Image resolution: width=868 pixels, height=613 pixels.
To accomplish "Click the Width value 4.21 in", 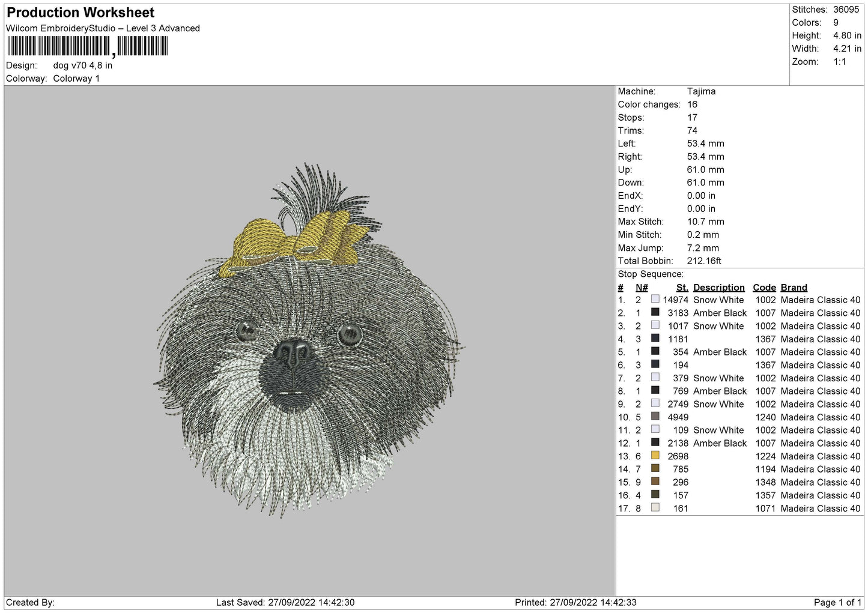I will 847,49.
